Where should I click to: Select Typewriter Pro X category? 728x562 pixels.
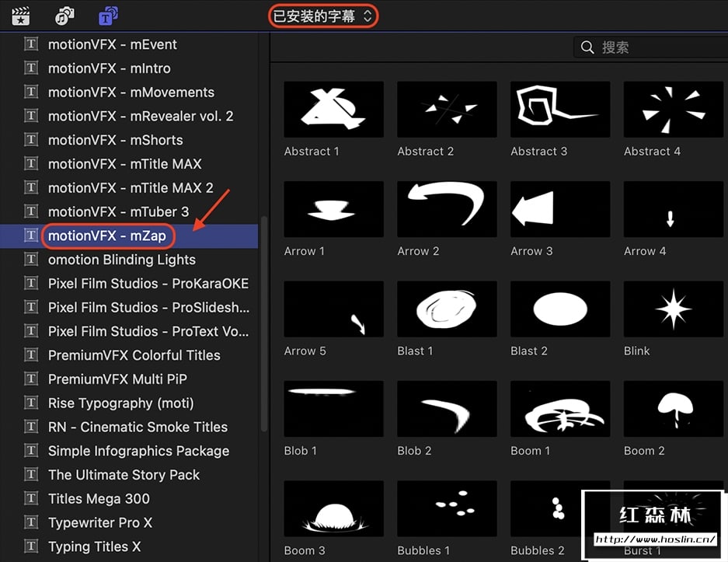[x=129, y=522]
